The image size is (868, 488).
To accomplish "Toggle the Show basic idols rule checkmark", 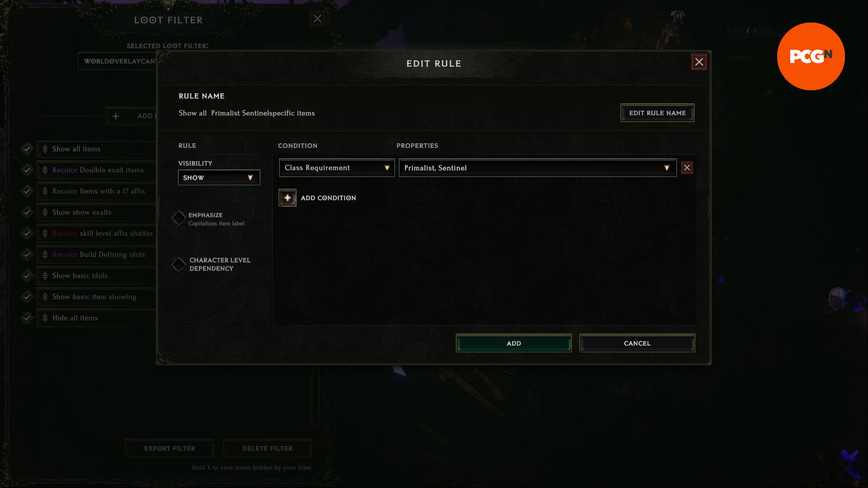I will coord(27,275).
